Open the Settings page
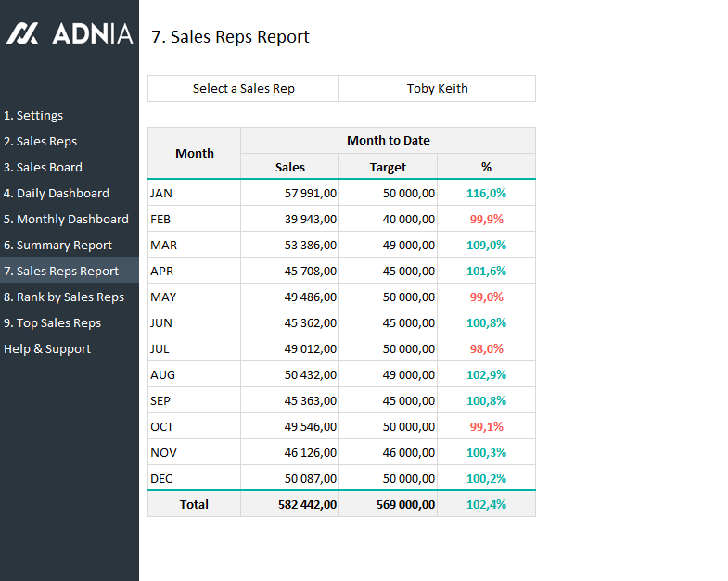728x581 pixels. [x=33, y=116]
